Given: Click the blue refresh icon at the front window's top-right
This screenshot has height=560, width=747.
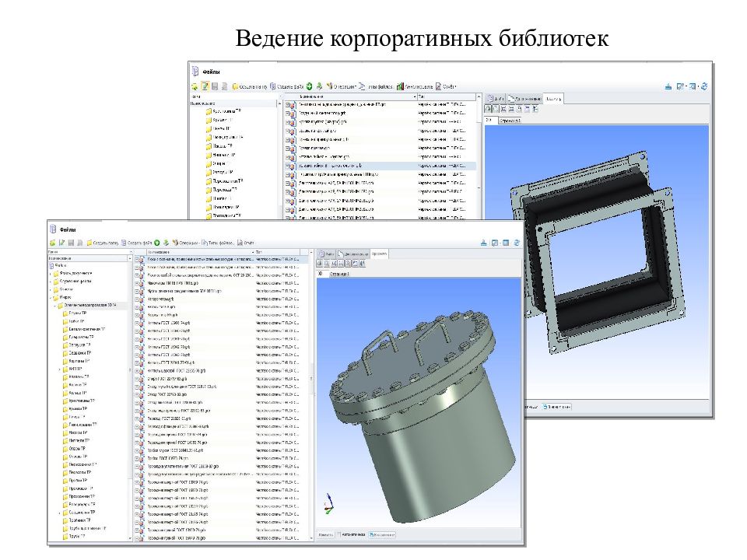Looking at the screenshot, I should click(517, 243).
